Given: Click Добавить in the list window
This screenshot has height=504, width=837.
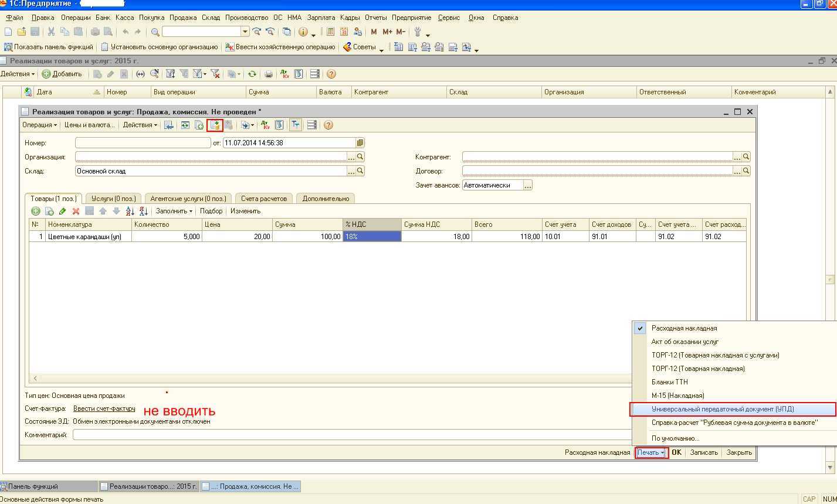Looking at the screenshot, I should pos(62,74).
